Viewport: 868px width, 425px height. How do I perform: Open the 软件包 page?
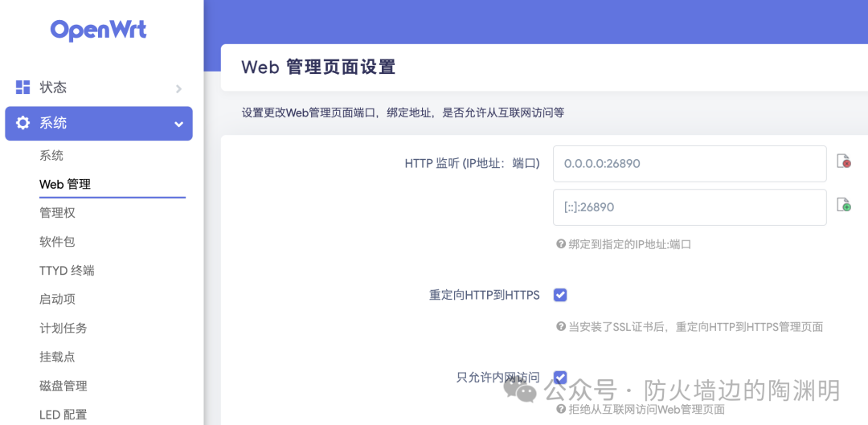tap(57, 242)
